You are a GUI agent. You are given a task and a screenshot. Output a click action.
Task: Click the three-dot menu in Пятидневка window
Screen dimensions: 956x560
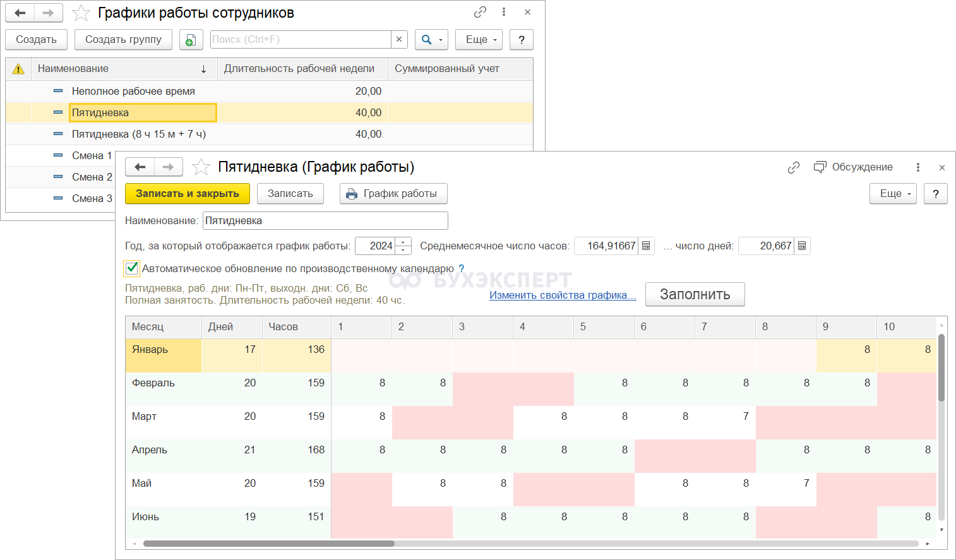917,167
